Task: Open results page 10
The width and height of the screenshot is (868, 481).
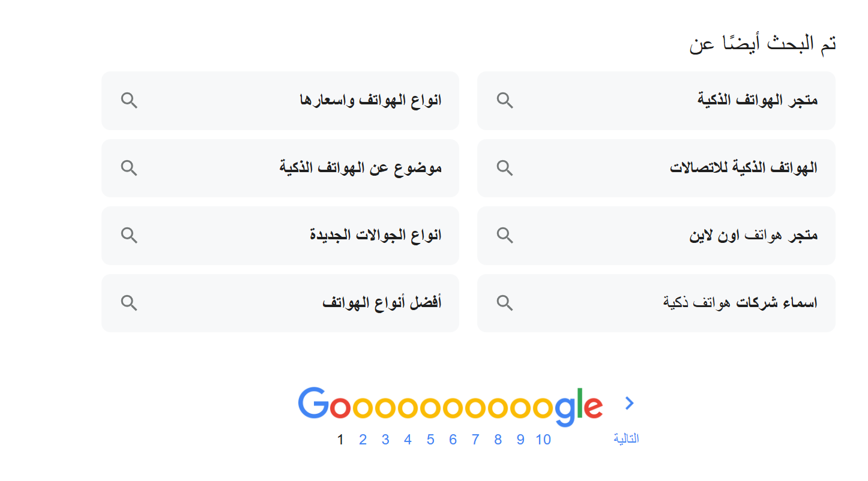Action: 543,439
